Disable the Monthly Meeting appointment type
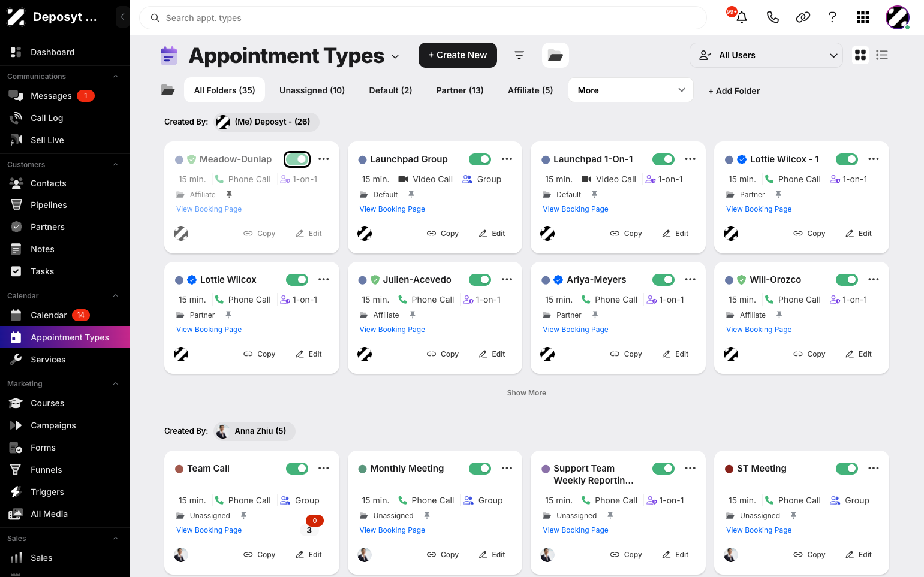This screenshot has width=924, height=577. (480, 469)
